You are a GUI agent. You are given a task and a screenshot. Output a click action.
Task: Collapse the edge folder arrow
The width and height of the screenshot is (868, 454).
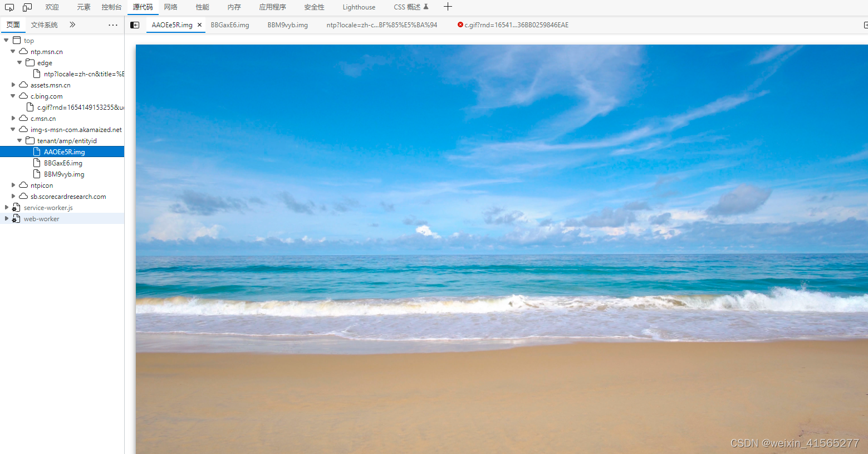(x=19, y=62)
